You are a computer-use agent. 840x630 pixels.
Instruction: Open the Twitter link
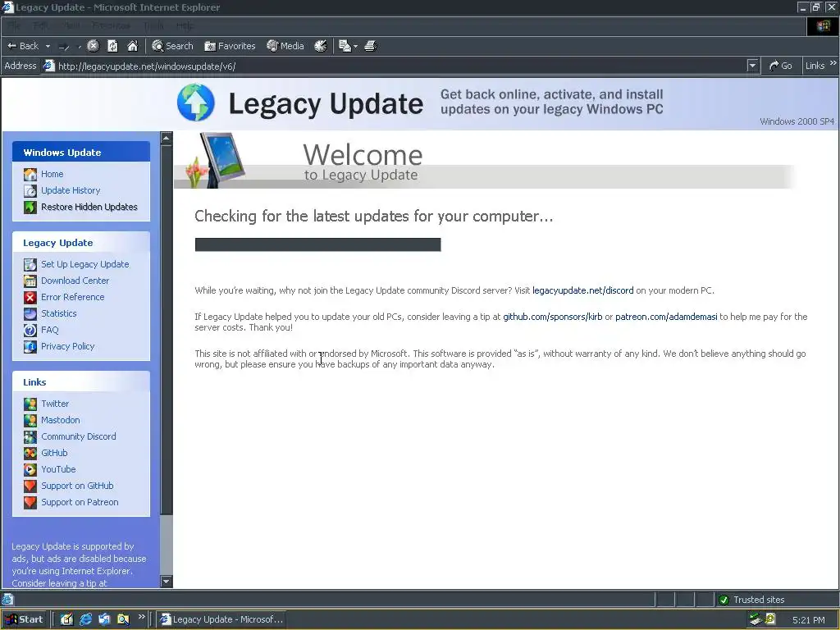pos(55,404)
